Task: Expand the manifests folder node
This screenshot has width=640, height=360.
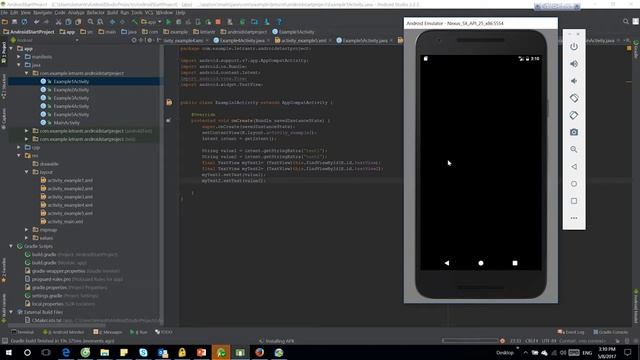Action: pyautogui.click(x=19, y=57)
